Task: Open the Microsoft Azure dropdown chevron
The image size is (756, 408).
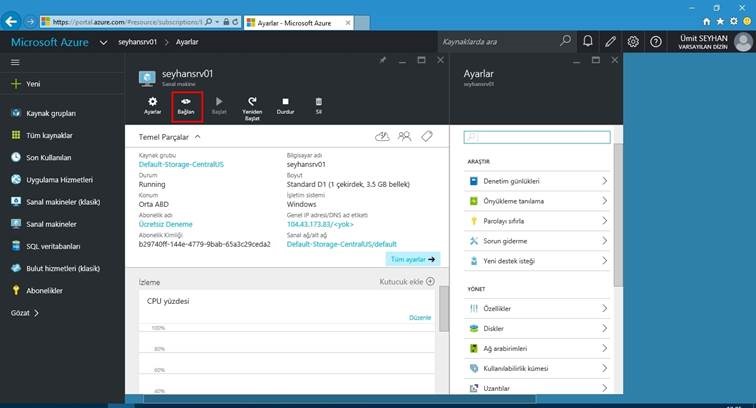Action: coord(103,42)
